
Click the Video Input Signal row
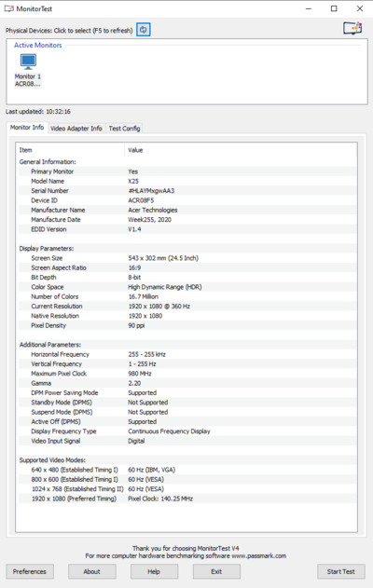pos(186,441)
